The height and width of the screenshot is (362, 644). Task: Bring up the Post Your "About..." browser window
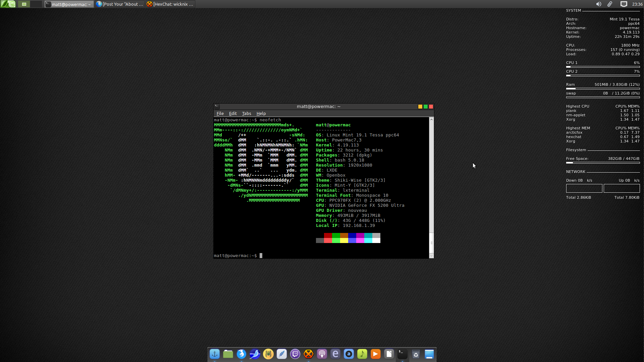pyautogui.click(x=120, y=4)
